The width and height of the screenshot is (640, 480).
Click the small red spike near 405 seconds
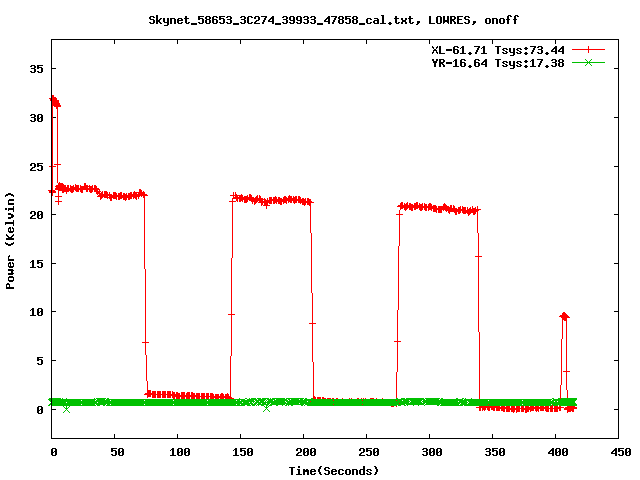point(564,316)
